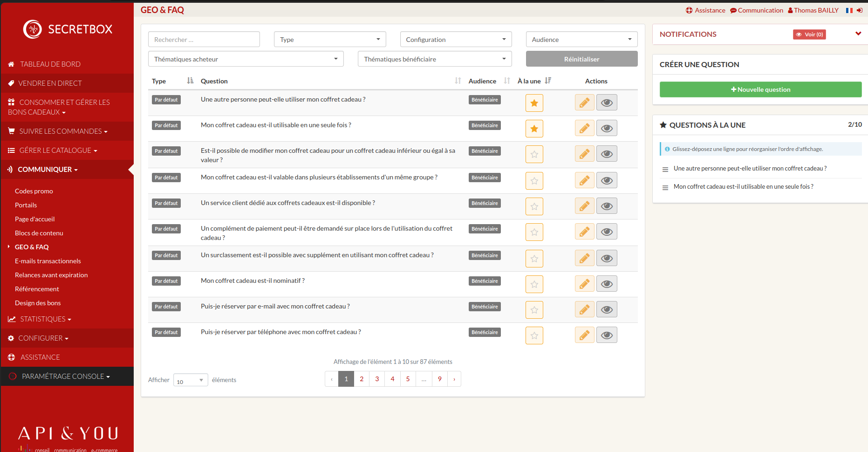This screenshot has height=452, width=868.
Task: Go to page 9 of results
Action: tap(439, 379)
